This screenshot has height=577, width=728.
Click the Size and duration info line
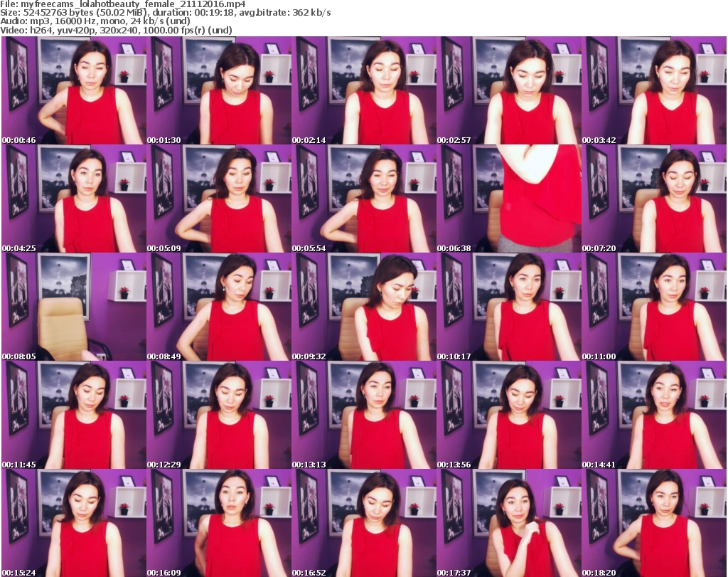tap(166, 13)
